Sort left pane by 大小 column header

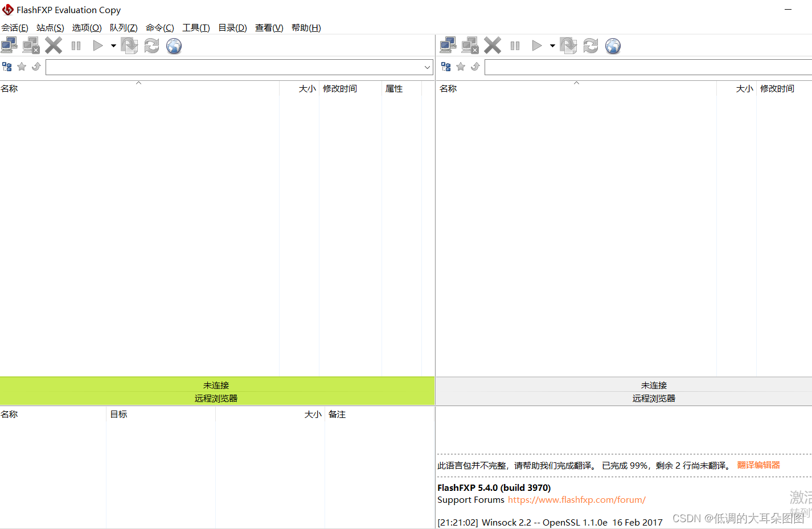300,88
